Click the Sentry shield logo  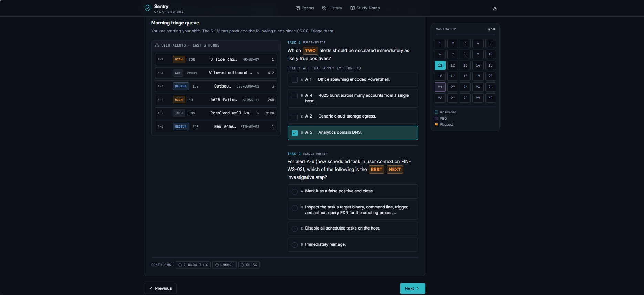pyautogui.click(x=148, y=8)
